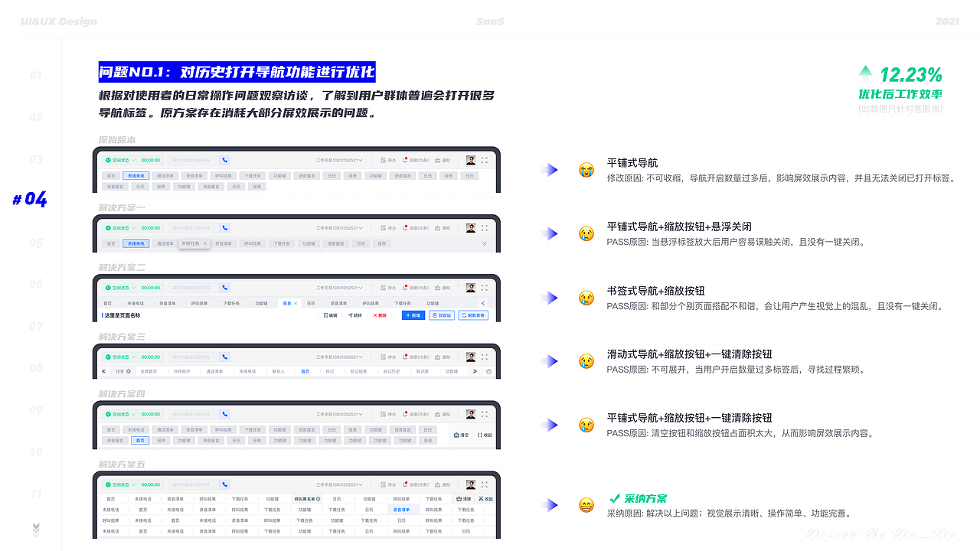Click the blue call icon in the original version
980x551 pixels.
click(x=225, y=161)
